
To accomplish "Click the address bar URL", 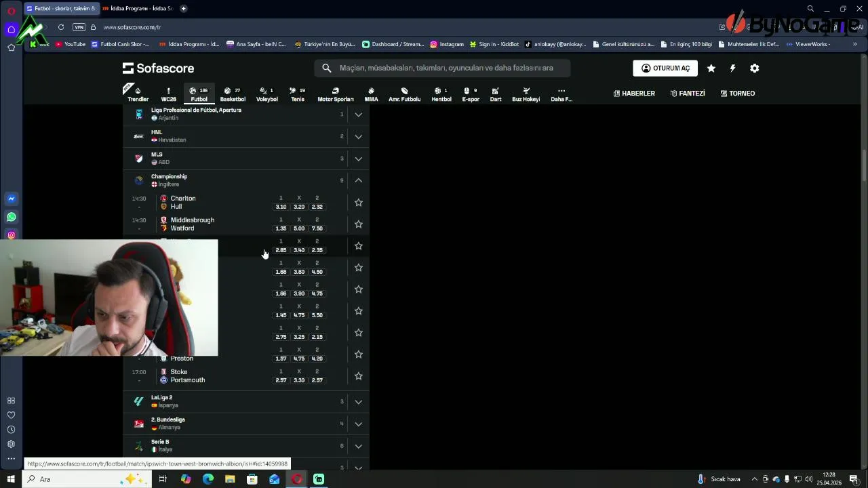I will [132, 27].
